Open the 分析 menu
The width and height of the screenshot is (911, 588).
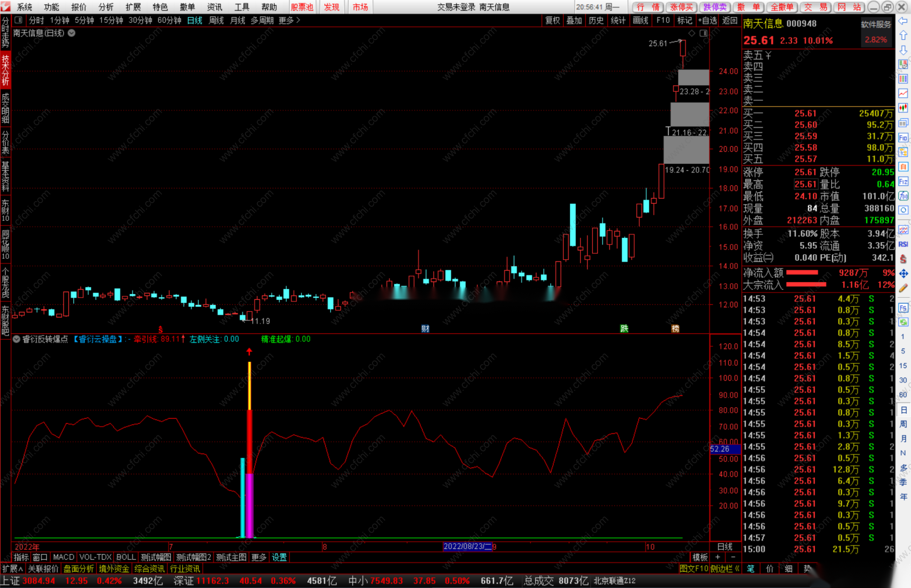click(x=106, y=7)
